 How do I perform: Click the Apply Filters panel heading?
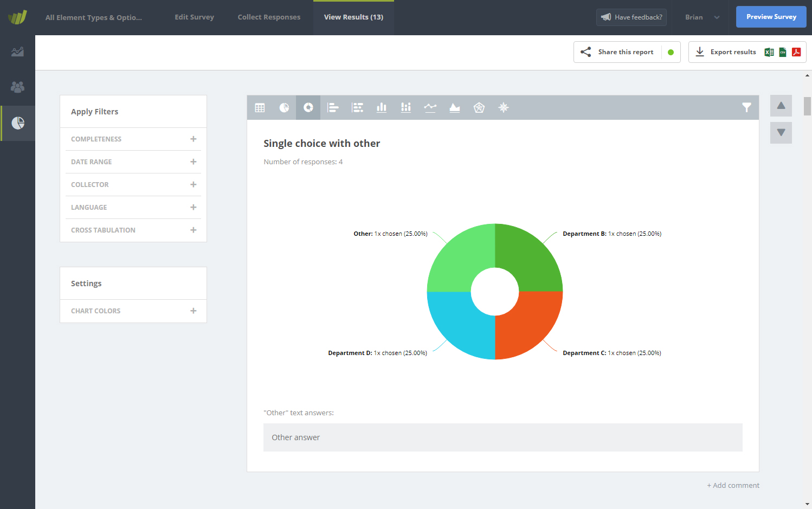(94, 112)
